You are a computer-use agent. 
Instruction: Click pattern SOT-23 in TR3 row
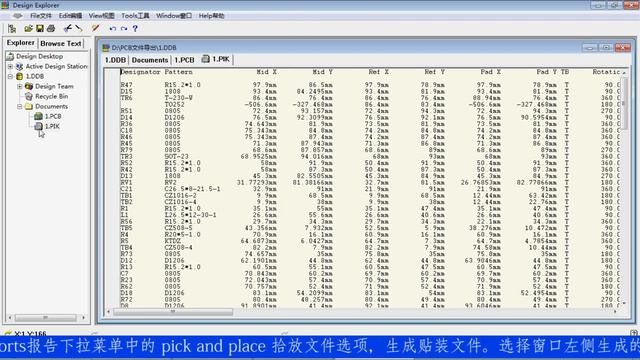click(177, 156)
